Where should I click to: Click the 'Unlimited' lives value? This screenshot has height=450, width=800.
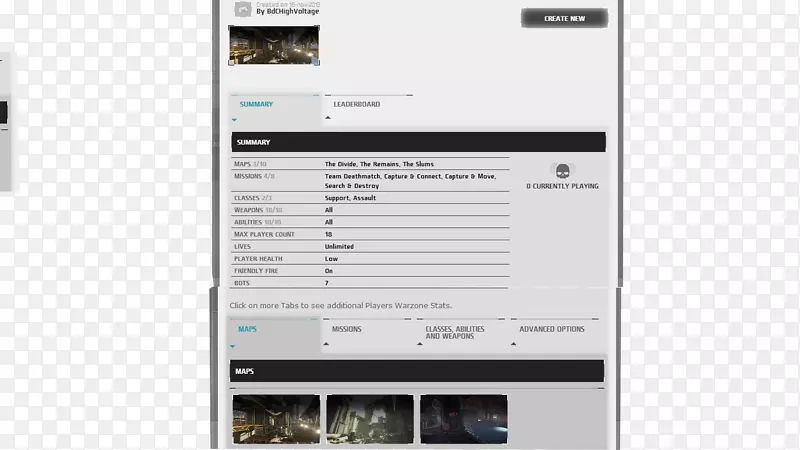[339, 246]
